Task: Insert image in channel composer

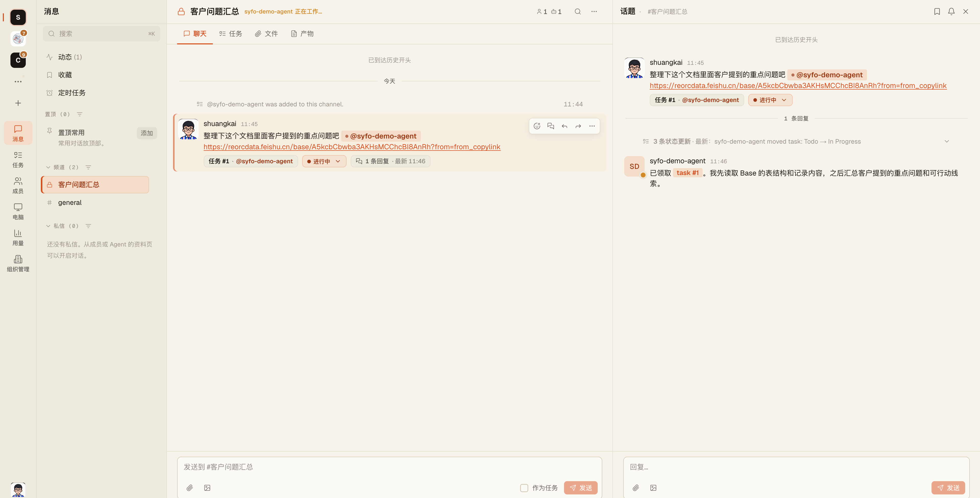Action: (207, 488)
